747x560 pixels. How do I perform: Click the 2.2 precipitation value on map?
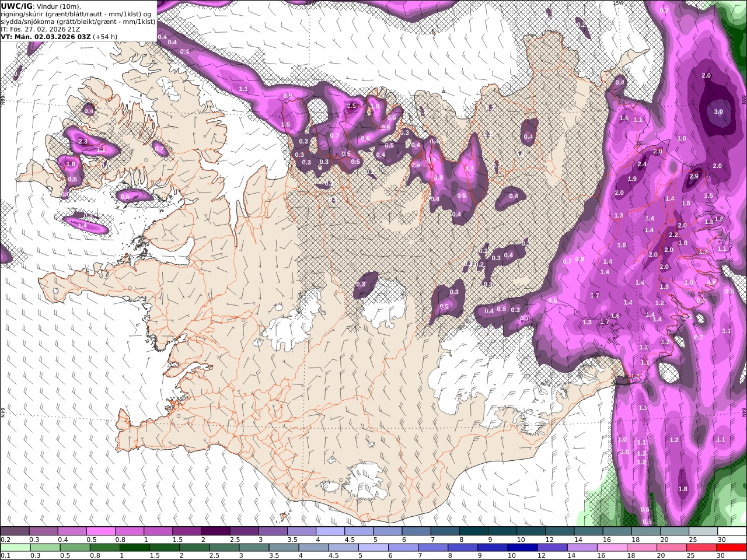tap(673, 235)
